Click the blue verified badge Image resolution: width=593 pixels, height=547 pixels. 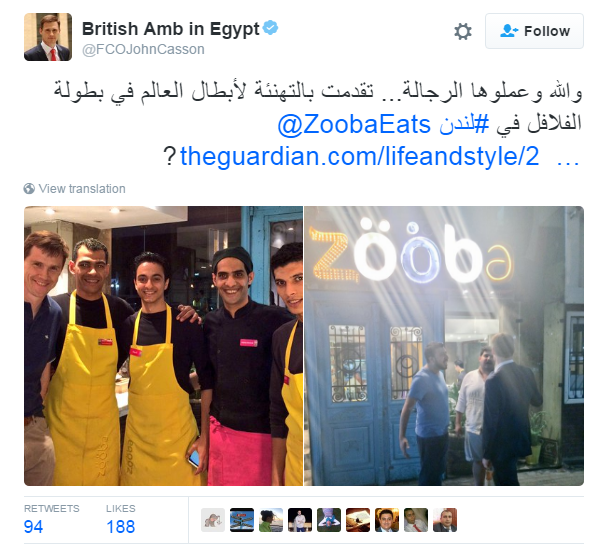tap(270, 28)
